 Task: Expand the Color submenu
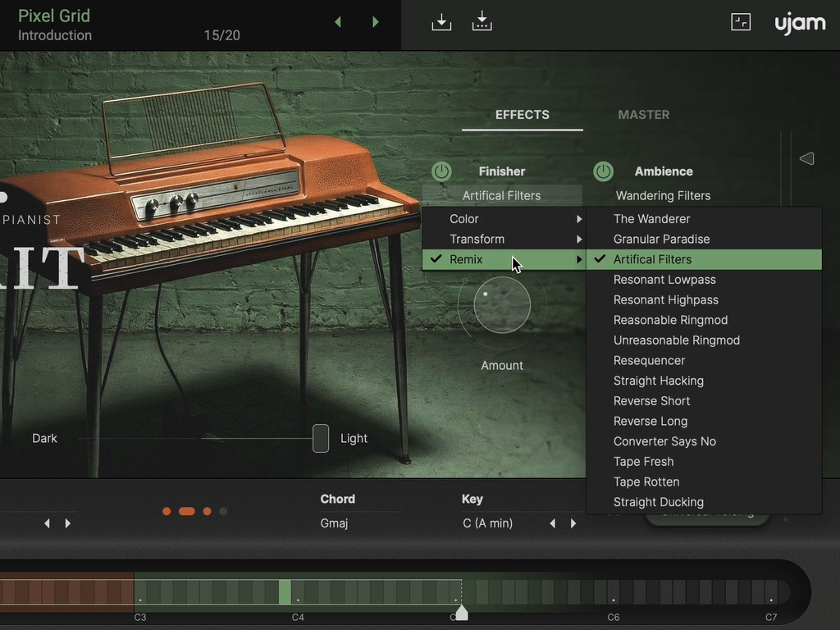point(504,218)
